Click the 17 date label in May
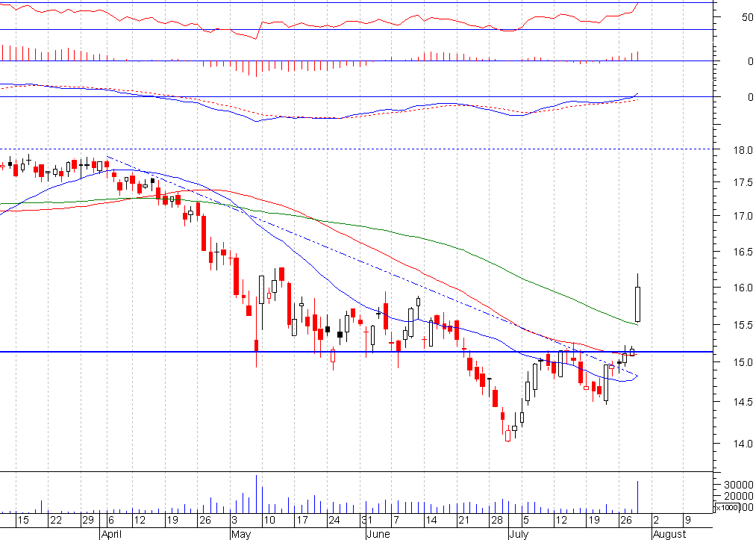The width and height of the screenshot is (756, 540). tap(302, 521)
